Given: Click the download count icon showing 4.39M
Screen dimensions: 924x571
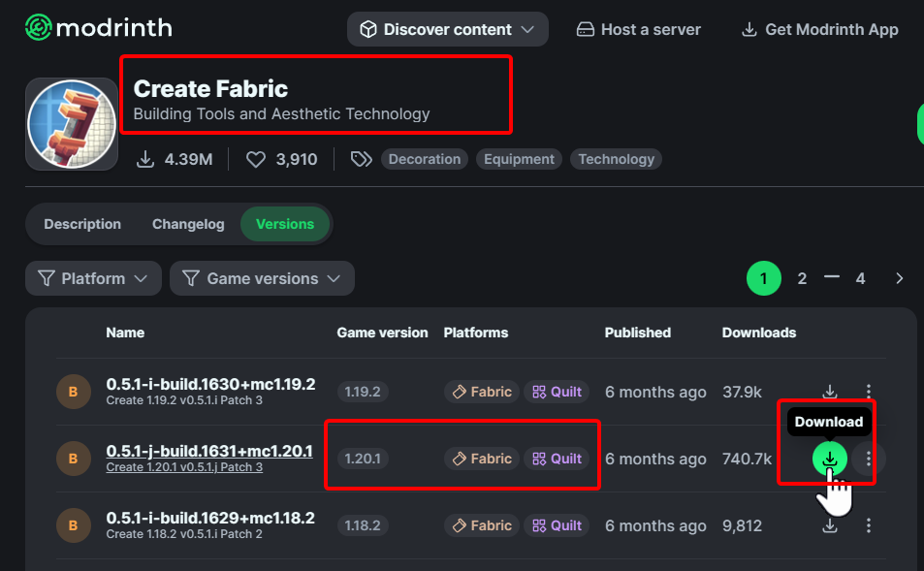Looking at the screenshot, I should [x=145, y=159].
